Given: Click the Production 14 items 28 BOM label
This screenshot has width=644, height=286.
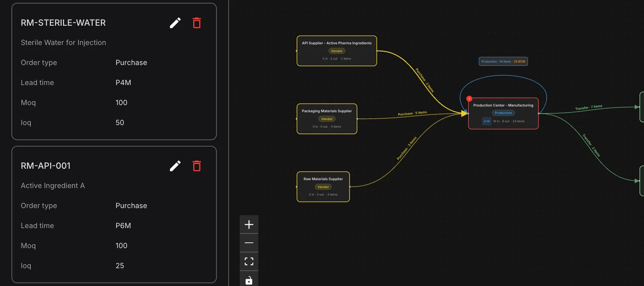Looking at the screenshot, I should (503, 61).
